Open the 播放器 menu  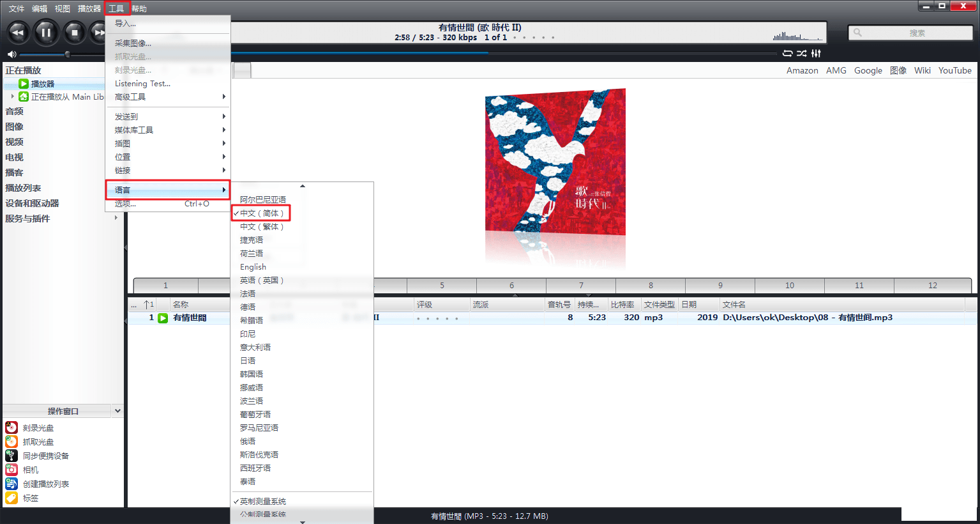pos(89,8)
